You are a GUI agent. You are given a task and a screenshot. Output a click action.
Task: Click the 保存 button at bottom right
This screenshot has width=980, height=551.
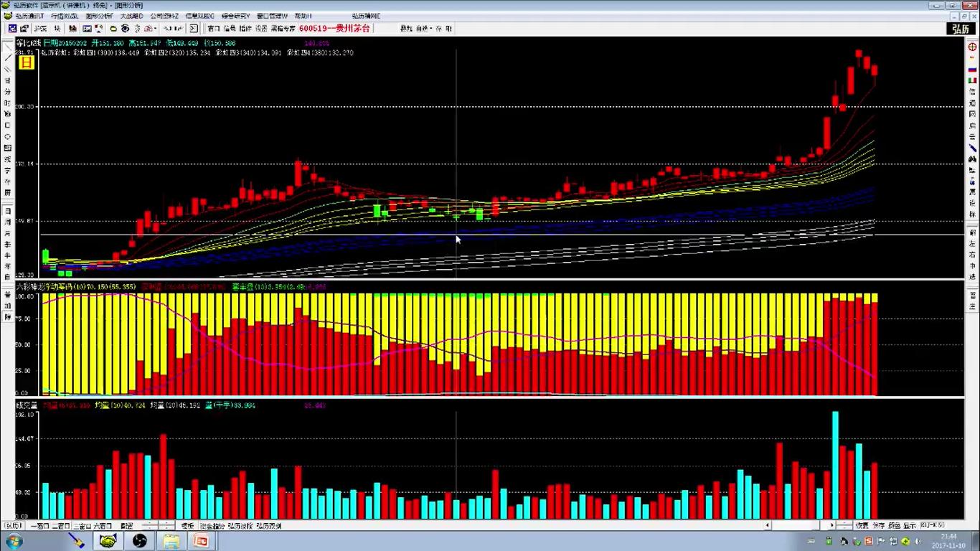point(878,526)
